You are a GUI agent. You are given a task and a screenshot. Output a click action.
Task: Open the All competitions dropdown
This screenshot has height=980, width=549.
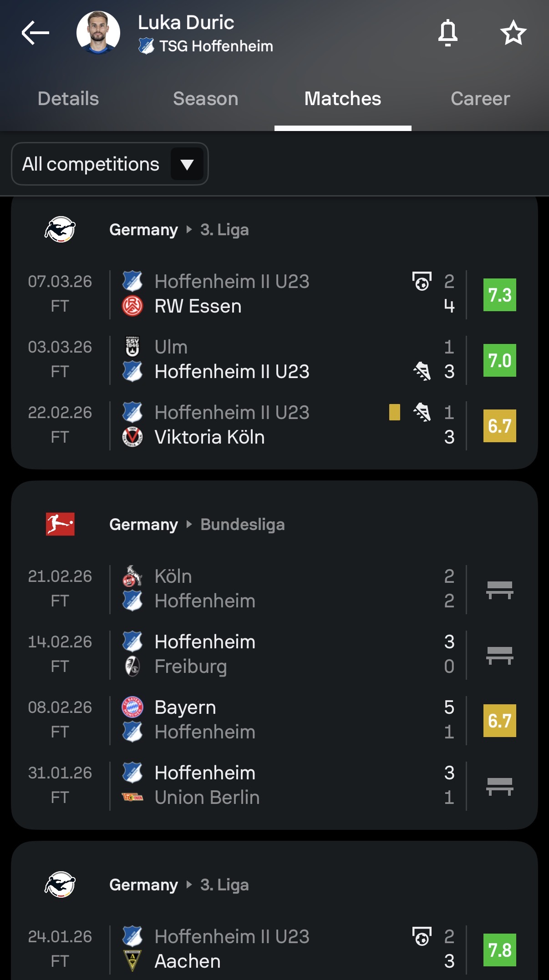pyautogui.click(x=110, y=164)
